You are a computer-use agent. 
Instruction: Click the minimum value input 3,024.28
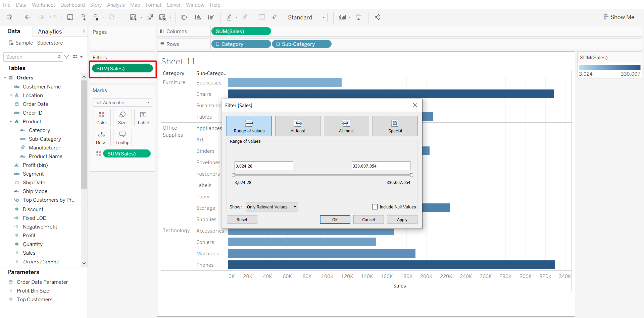click(x=264, y=166)
